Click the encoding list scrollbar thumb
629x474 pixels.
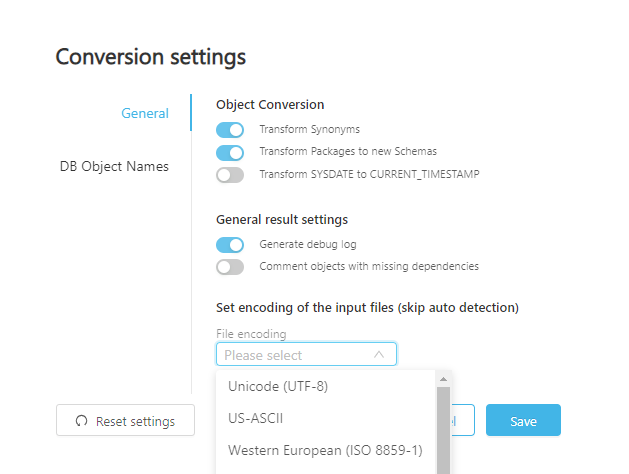(443, 430)
